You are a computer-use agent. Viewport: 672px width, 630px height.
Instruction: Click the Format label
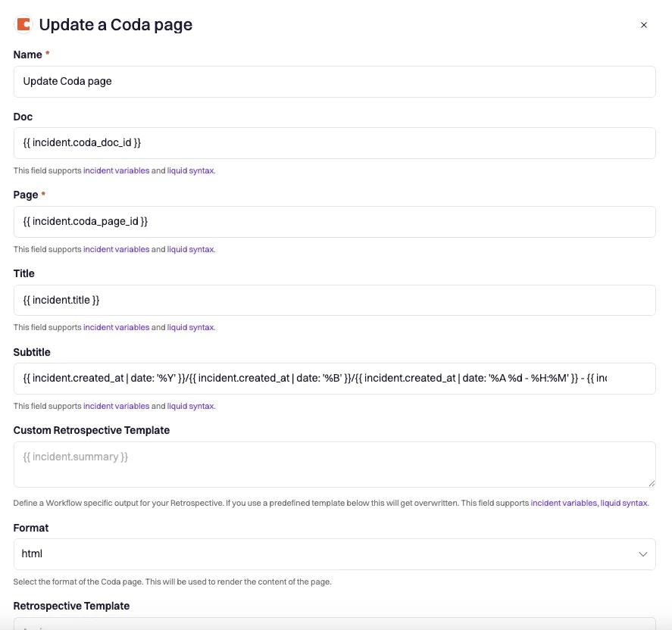31,528
